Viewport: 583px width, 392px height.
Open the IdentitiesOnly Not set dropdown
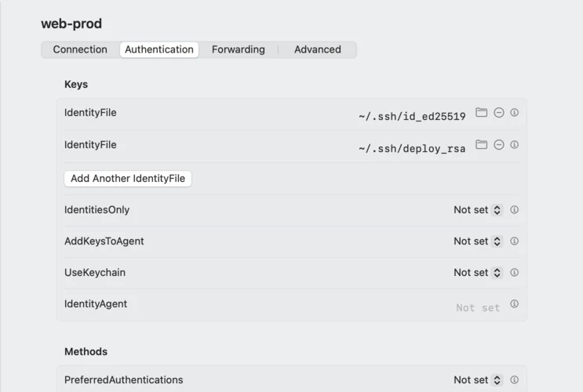pyautogui.click(x=478, y=210)
